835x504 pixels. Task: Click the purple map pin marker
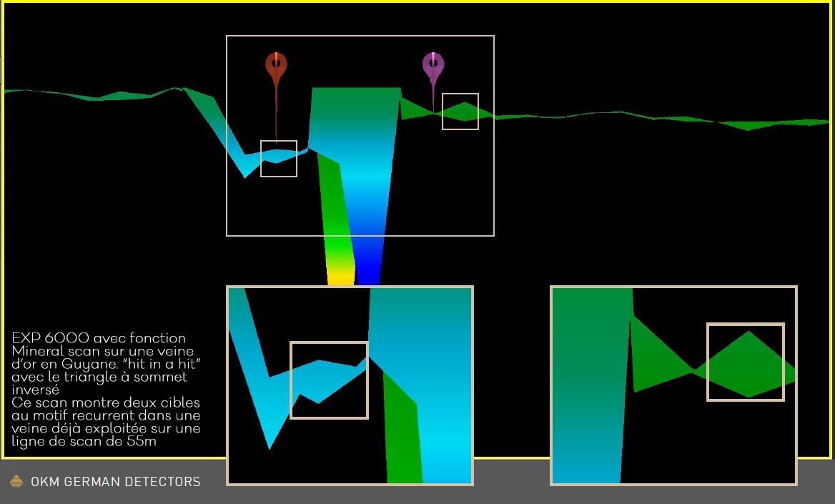(x=433, y=66)
